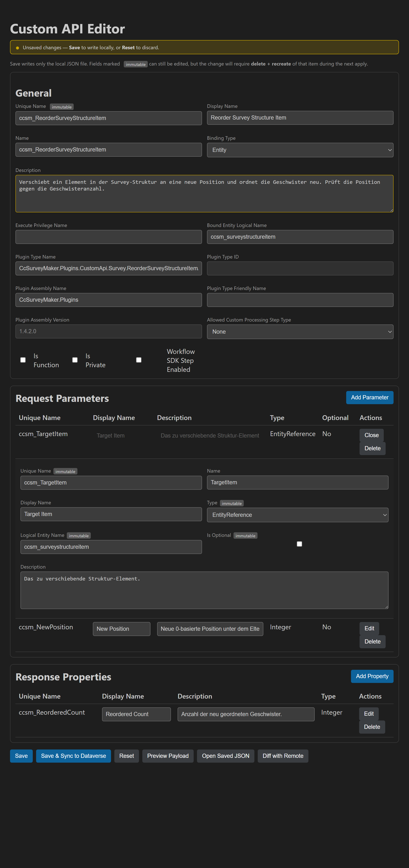The height and width of the screenshot is (868, 409).
Task: Click the ccsm_ReorderedCount unique name text
Action: (52, 712)
